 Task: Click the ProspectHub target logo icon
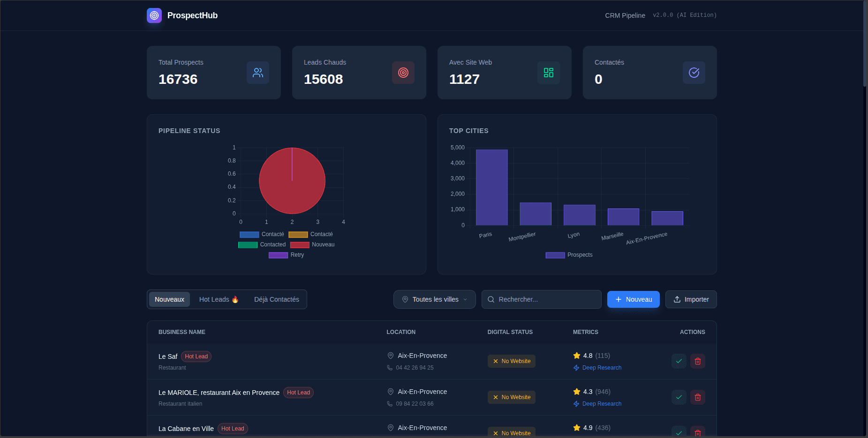coord(154,15)
